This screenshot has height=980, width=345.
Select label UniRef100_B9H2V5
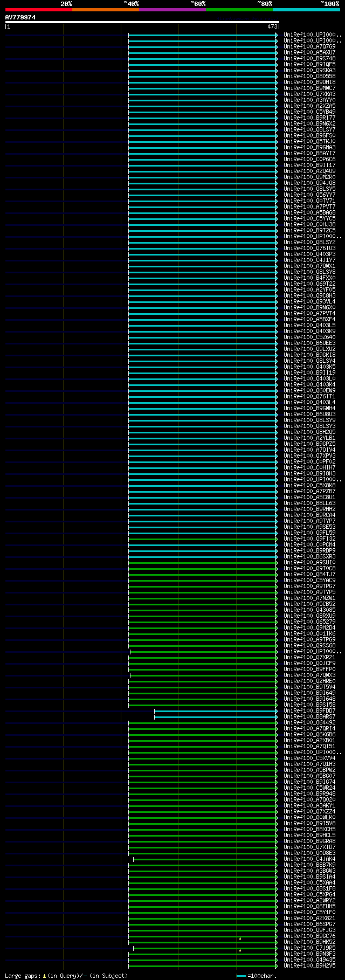(x=309, y=966)
